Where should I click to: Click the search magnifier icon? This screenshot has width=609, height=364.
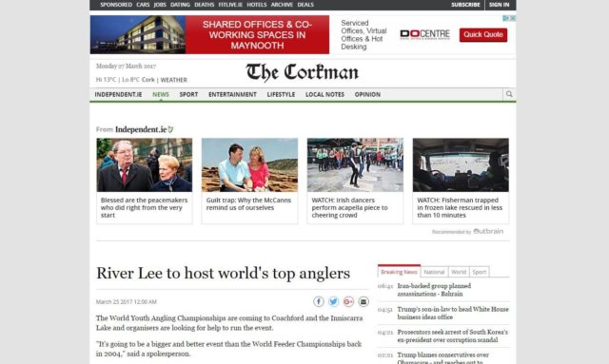click(x=509, y=94)
